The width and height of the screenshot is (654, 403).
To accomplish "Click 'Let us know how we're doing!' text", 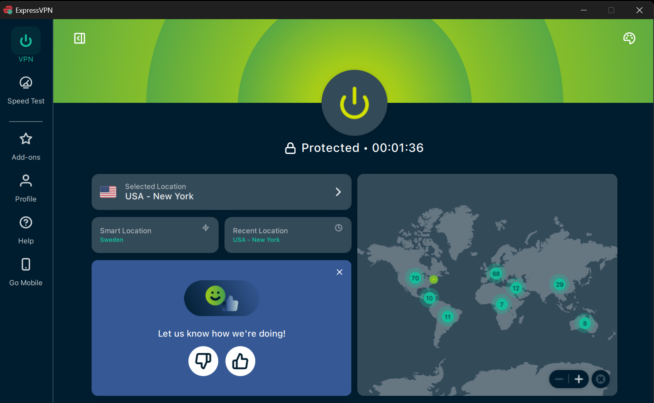I will tap(221, 333).
